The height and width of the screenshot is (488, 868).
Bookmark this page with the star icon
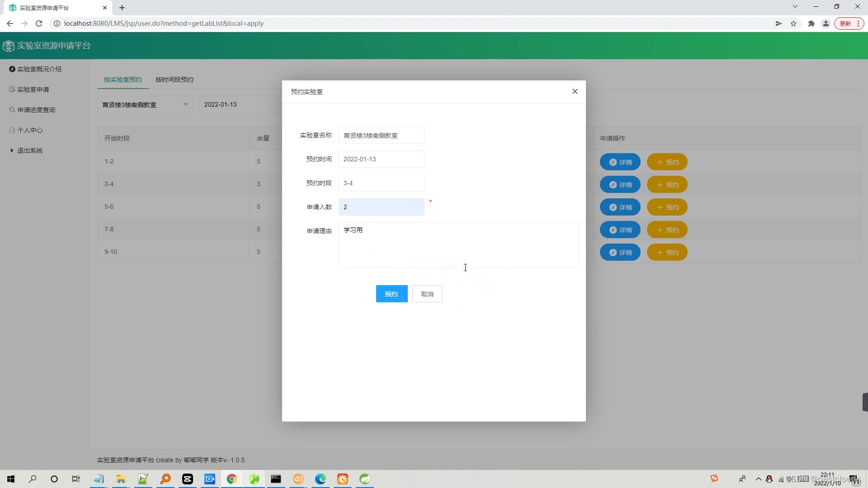793,23
